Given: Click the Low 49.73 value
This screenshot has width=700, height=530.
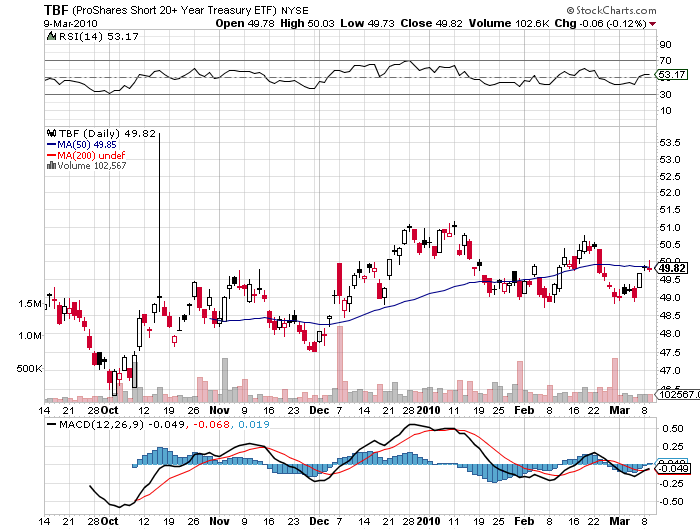Looking at the screenshot, I should [x=367, y=23].
